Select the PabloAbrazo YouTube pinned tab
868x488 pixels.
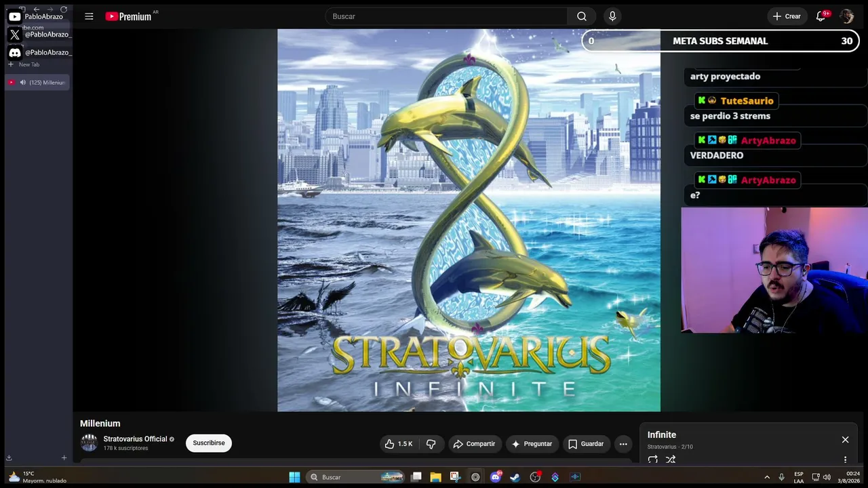click(x=37, y=16)
